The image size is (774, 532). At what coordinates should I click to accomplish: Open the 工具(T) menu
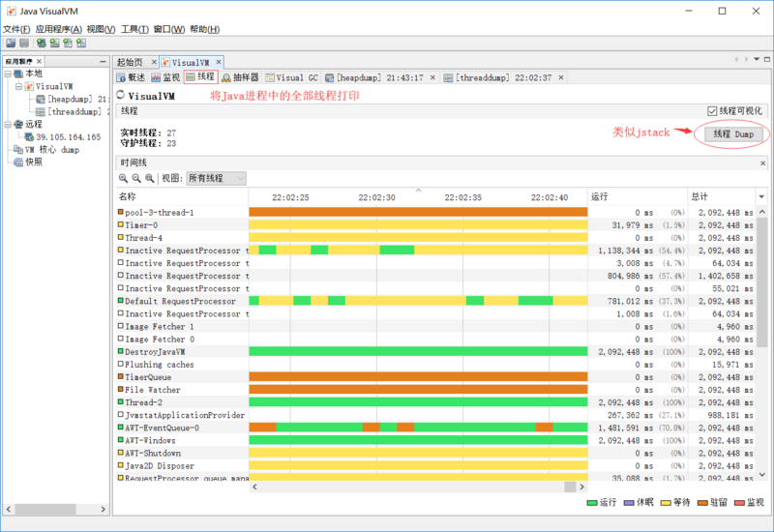point(134,29)
